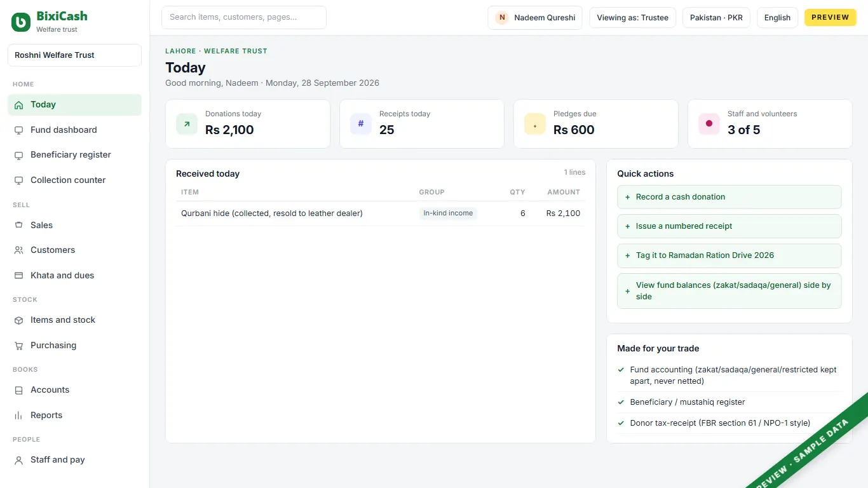This screenshot has height=488, width=868.
Task: Click the yellow PREVIEW button
Action: pos(830,18)
